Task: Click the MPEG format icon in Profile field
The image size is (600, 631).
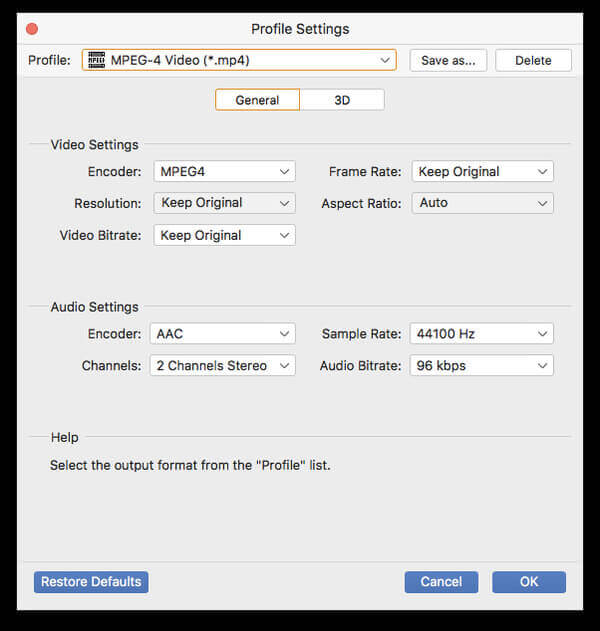Action: click(97, 60)
